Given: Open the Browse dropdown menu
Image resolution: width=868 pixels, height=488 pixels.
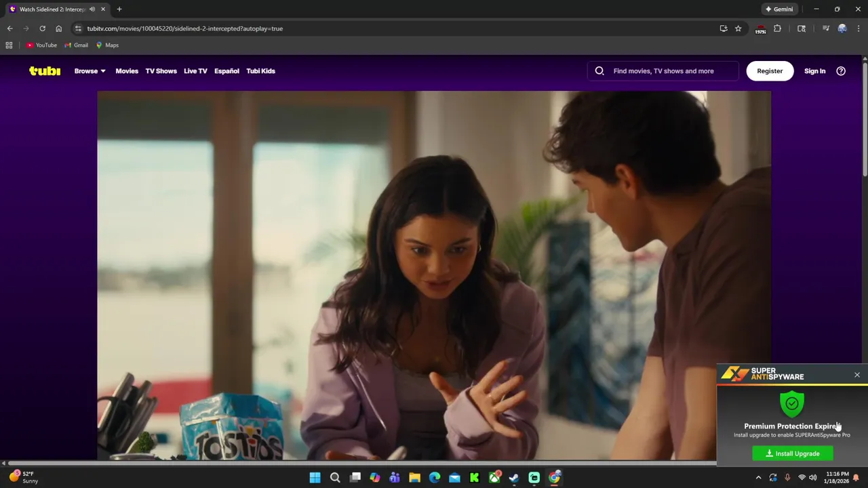Looking at the screenshot, I should [90, 70].
